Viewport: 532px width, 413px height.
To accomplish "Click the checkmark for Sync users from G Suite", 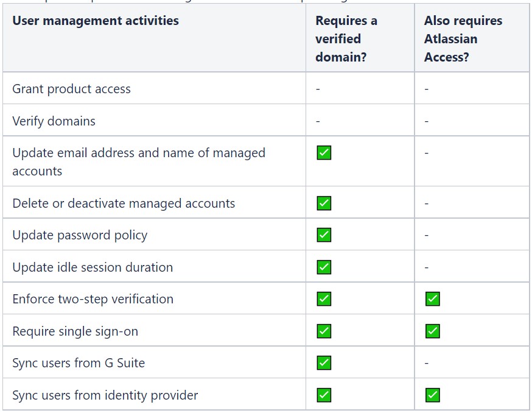I will tap(323, 362).
